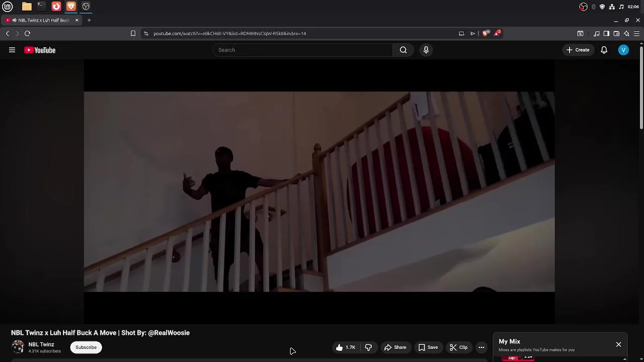The width and height of the screenshot is (644, 362).
Task: Open the tab search icon in toolbar
Action: (580, 33)
